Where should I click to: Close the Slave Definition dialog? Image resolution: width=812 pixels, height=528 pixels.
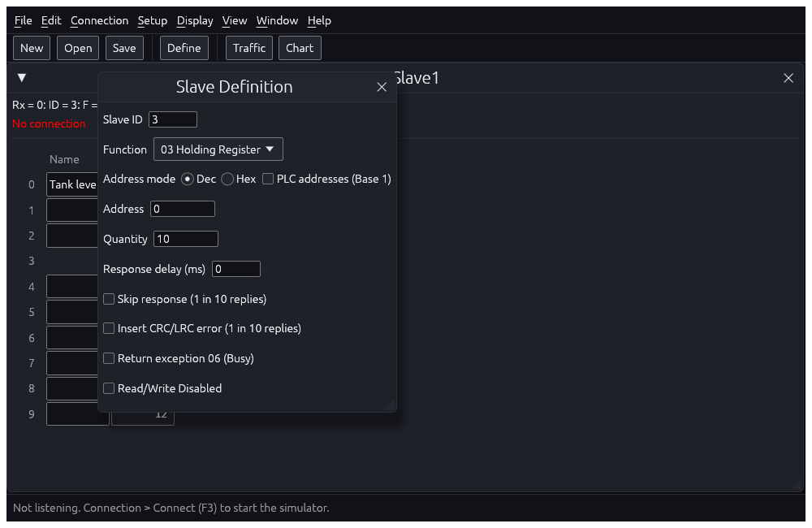click(382, 87)
